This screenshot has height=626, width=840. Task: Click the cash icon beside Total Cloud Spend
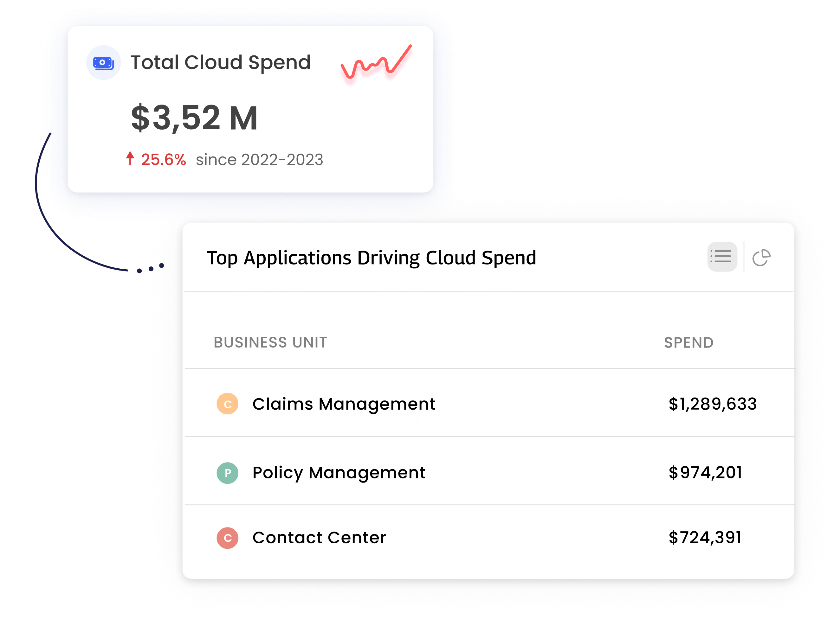coord(103,62)
